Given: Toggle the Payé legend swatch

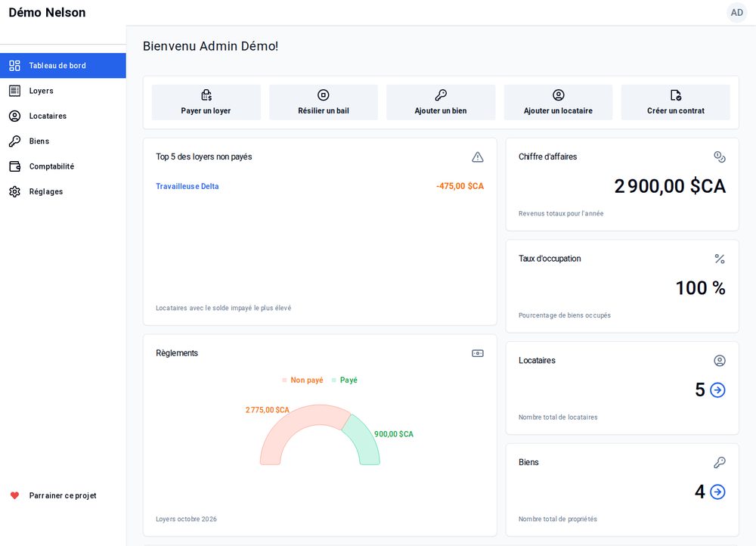Looking at the screenshot, I should (334, 380).
